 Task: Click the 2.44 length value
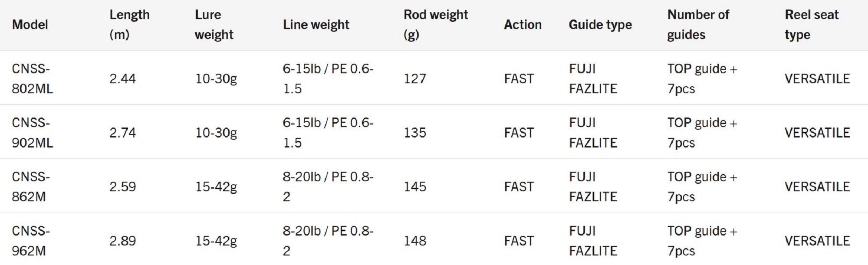[122, 79]
